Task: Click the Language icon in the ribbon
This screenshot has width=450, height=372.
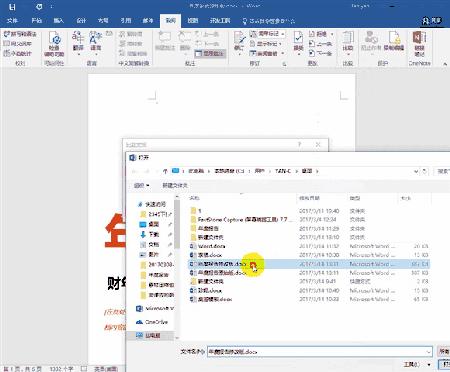Action: tap(96, 41)
